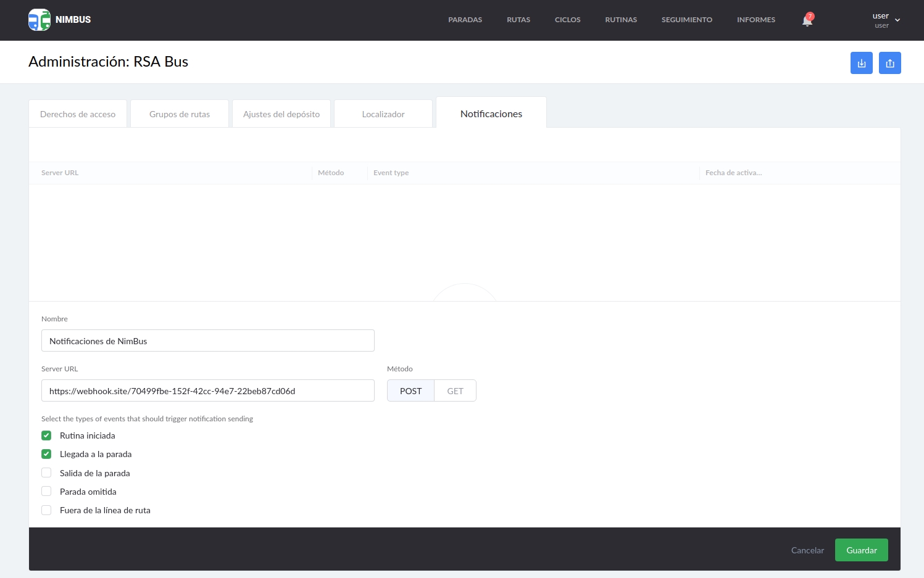
Task: Click the blue export icon
Action: tap(889, 62)
